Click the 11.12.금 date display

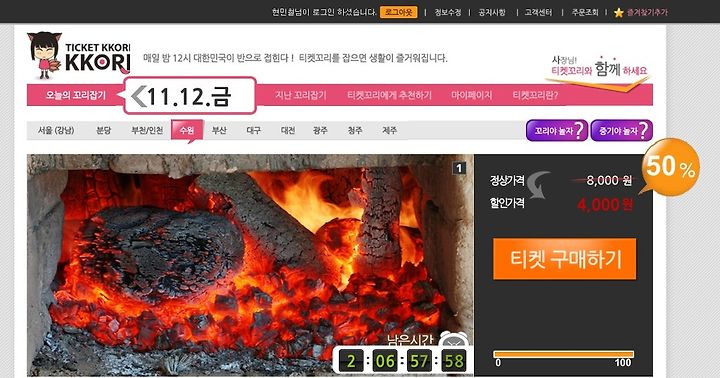pos(189,96)
